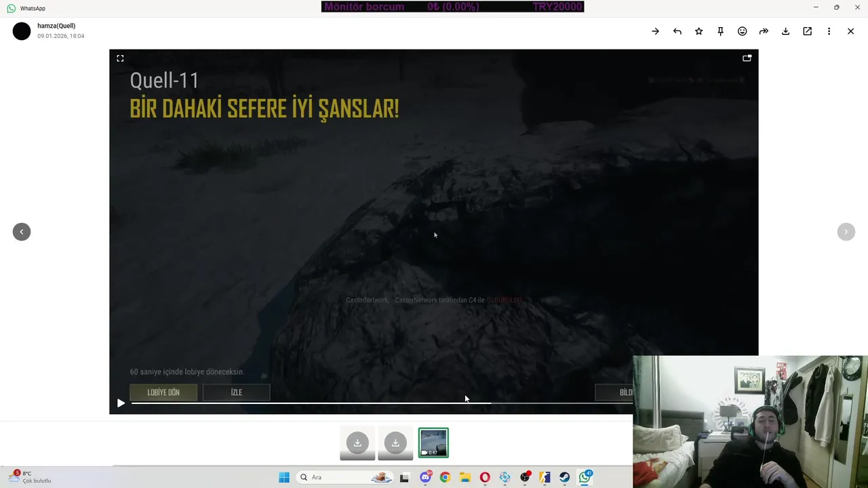Click the Mönitör borcum overlay bar

(452, 7)
